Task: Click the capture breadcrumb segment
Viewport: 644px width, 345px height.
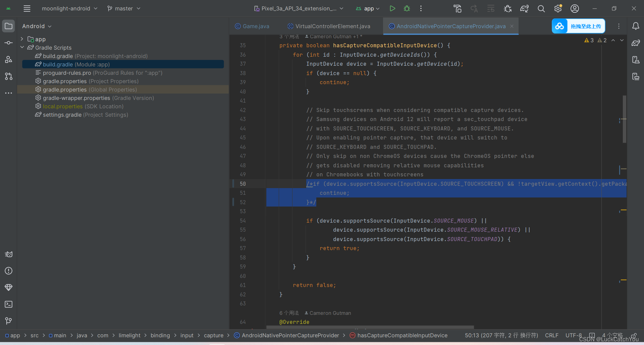Action: coord(214,335)
